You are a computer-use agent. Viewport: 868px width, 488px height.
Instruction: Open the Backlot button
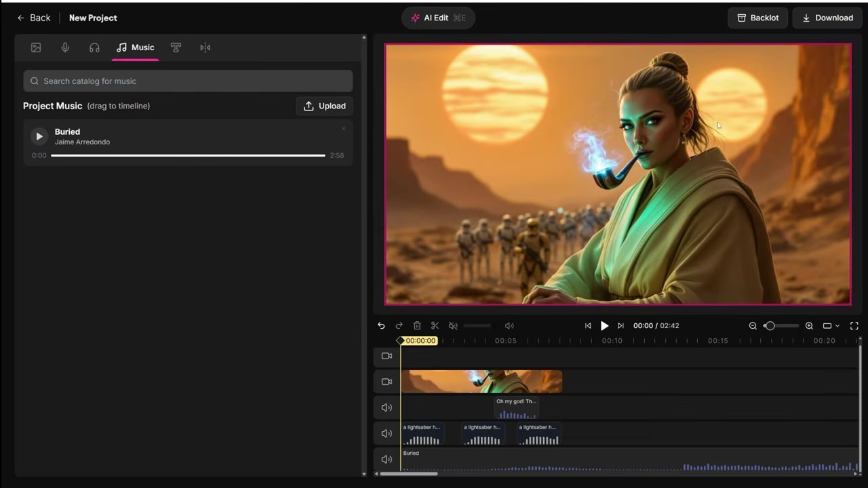757,18
